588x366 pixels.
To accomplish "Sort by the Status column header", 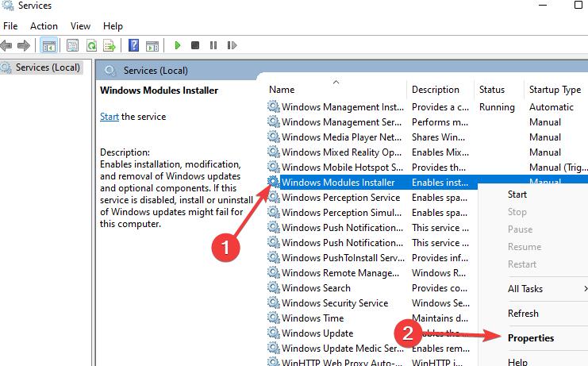I will coord(492,90).
